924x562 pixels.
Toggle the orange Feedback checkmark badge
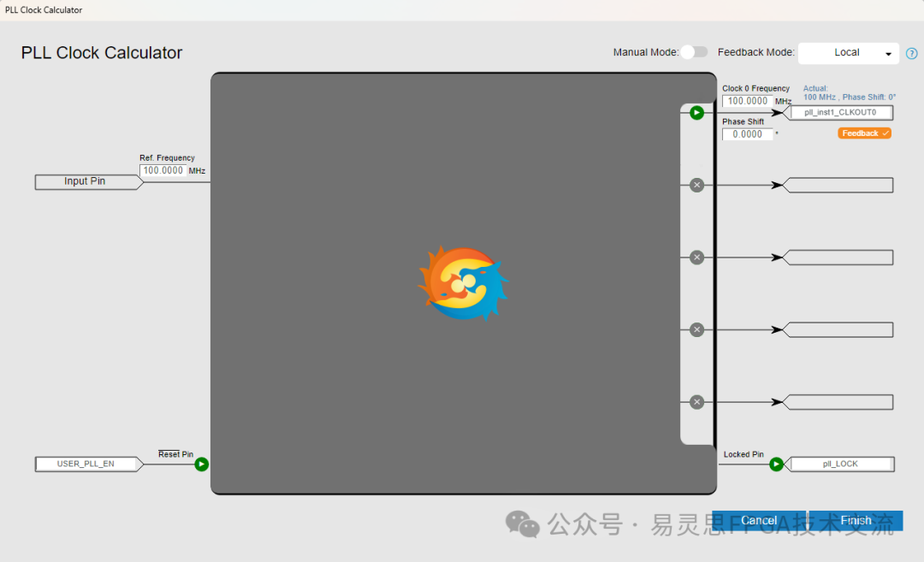pyautogui.click(x=865, y=133)
